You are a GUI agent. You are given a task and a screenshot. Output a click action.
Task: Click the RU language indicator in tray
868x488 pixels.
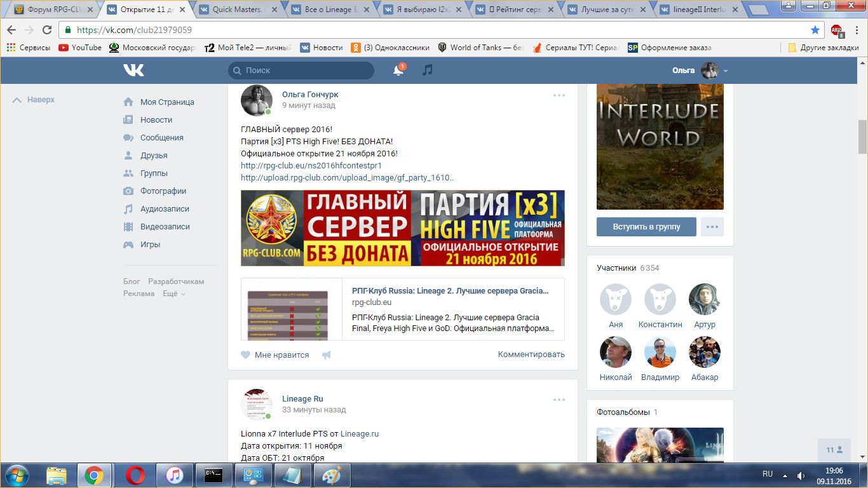768,474
